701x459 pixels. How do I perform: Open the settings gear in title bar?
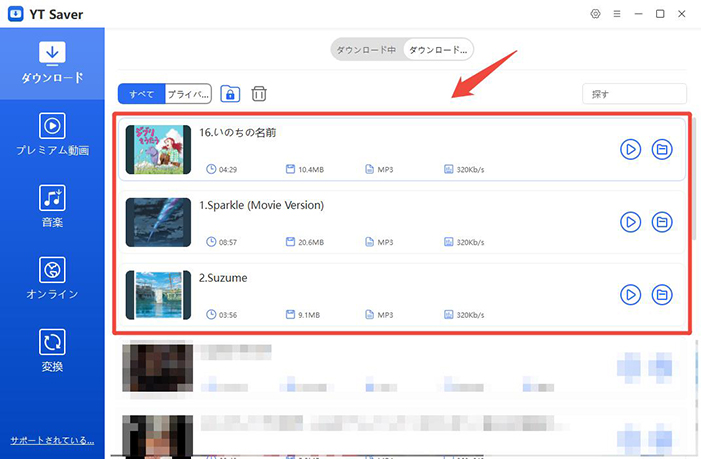click(x=595, y=14)
